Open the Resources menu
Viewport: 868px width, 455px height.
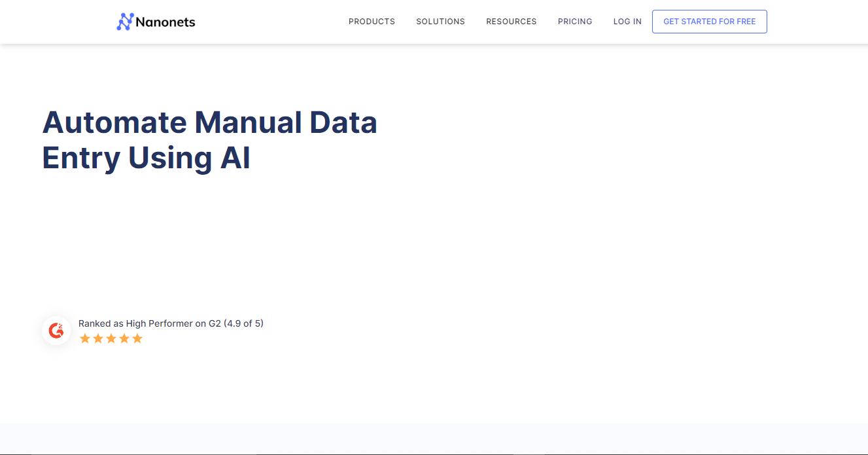coord(511,22)
